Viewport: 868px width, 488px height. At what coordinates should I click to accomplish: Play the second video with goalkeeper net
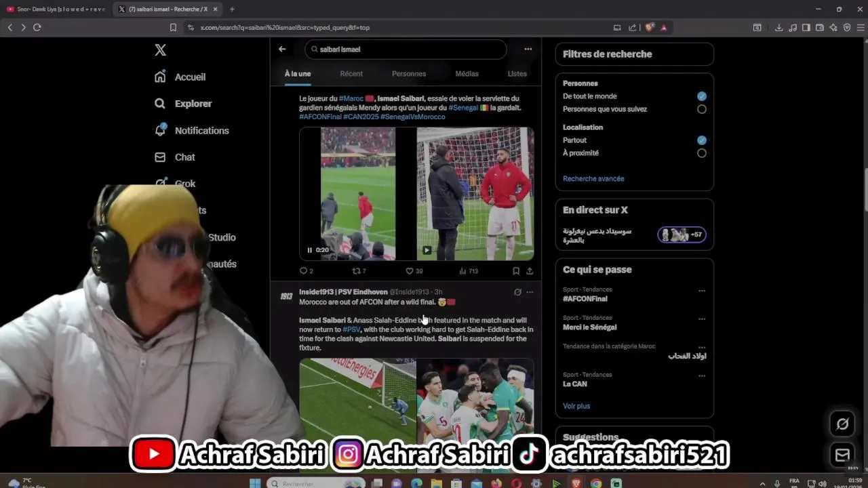pos(427,250)
